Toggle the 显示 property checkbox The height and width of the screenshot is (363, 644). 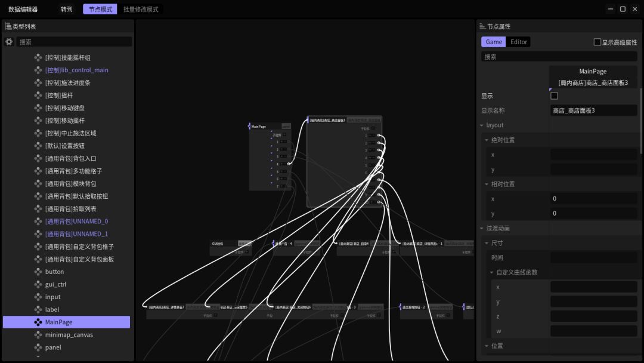click(554, 96)
